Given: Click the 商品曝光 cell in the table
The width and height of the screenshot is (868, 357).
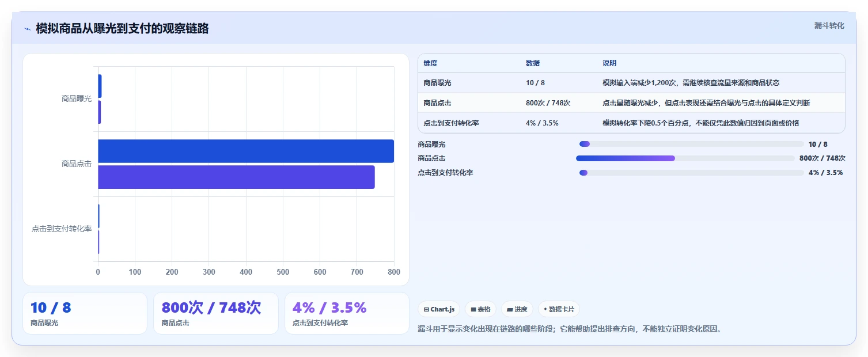Looking at the screenshot, I should 437,83.
